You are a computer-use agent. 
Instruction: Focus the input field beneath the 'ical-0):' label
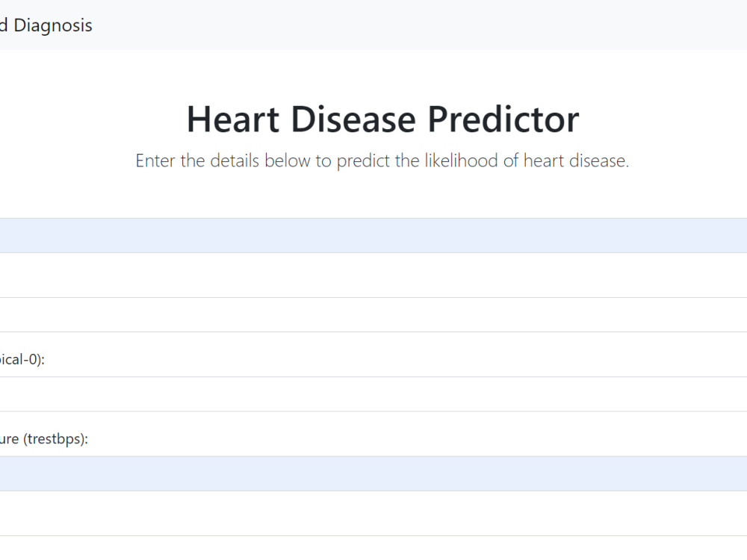[373, 394]
